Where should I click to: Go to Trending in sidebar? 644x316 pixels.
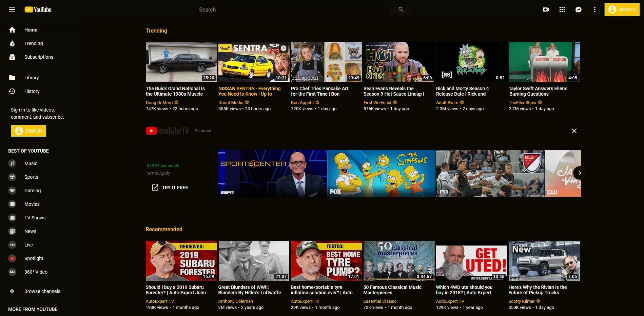coord(33,43)
